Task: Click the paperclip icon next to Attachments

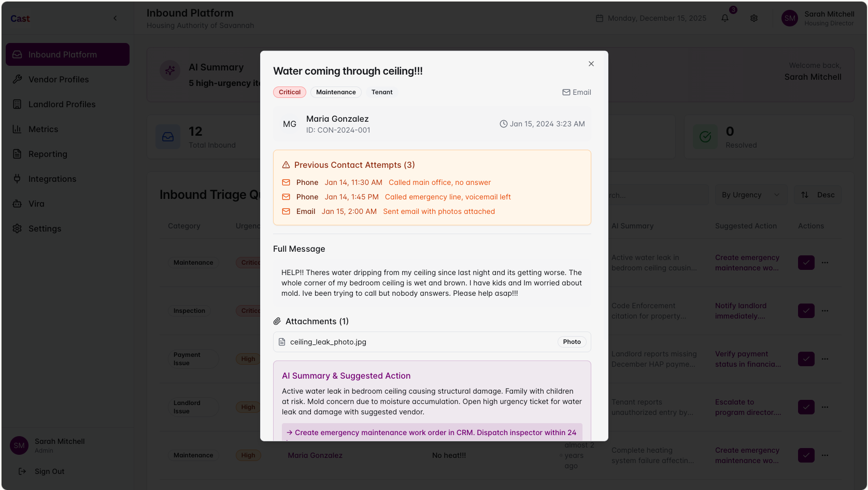Action: click(277, 321)
